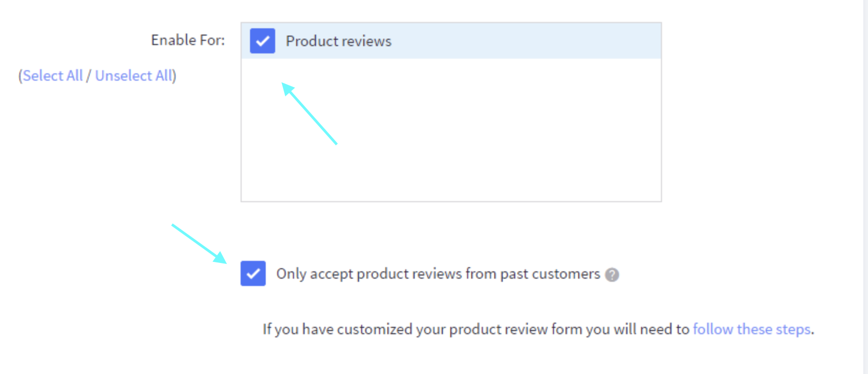Viewport: 868px width, 374px height.
Task: Click the bottom border of the Enable For list box
Action: pyautogui.click(x=451, y=201)
